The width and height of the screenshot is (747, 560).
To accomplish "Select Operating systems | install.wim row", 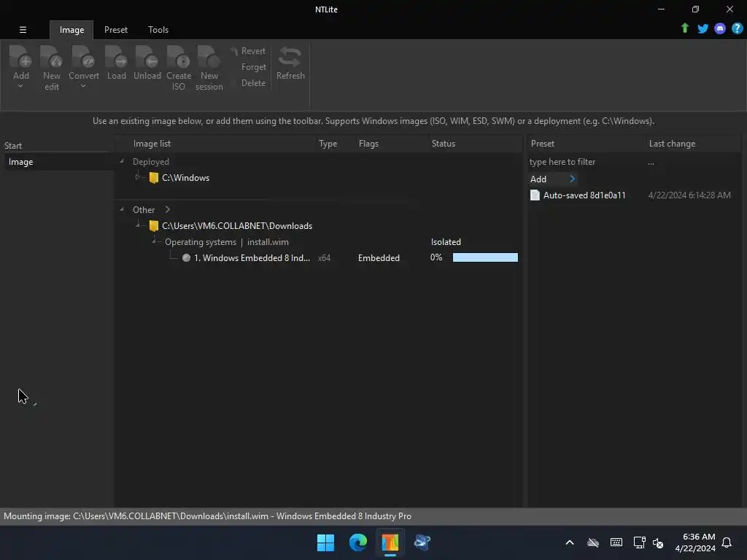I will tap(226, 242).
